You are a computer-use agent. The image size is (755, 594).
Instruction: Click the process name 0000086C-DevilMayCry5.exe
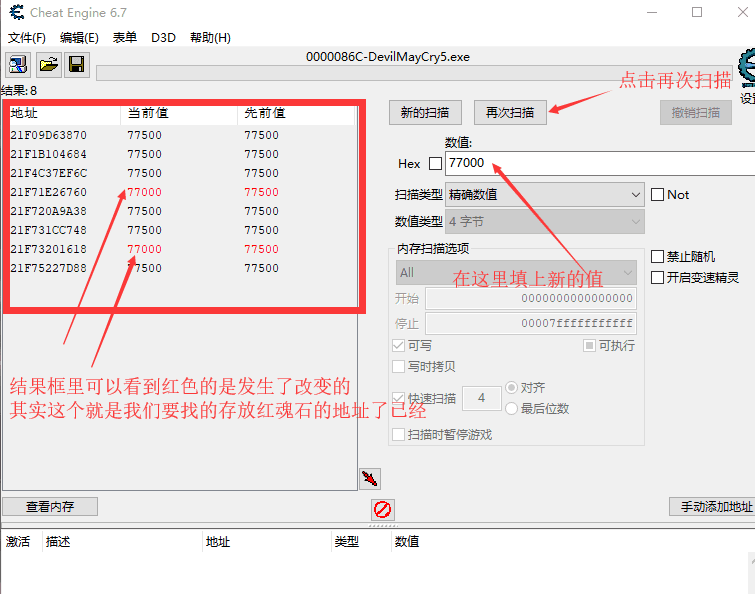(388, 57)
